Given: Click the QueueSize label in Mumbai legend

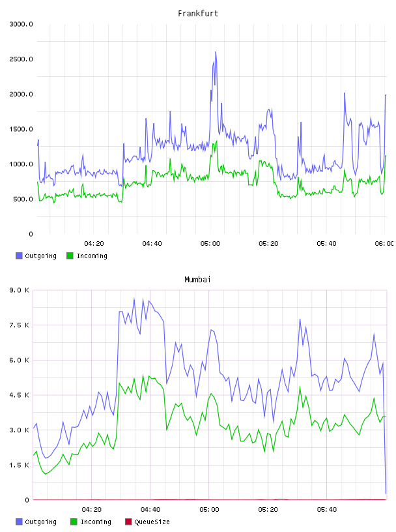Looking at the screenshot, I should tap(152, 522).
